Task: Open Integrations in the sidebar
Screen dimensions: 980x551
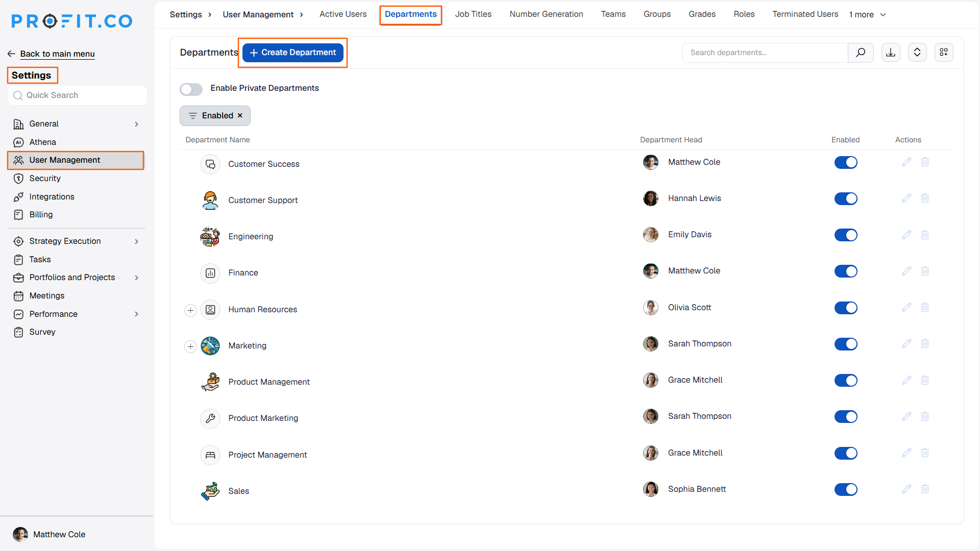Action: [52, 196]
